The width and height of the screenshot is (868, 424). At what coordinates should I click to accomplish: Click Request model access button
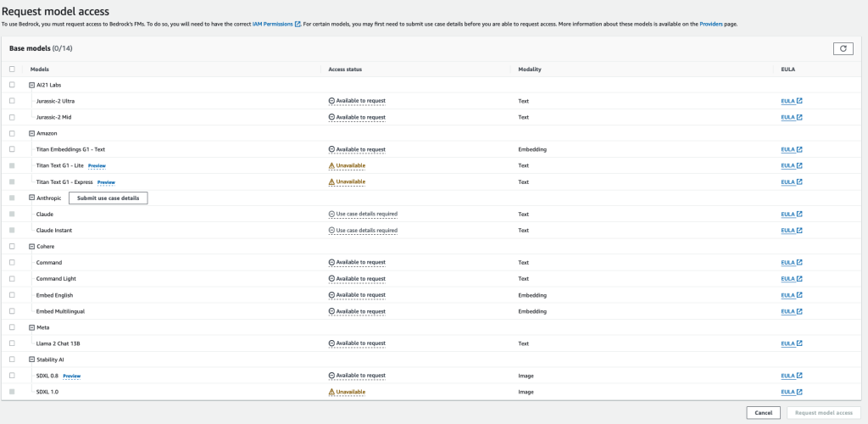click(824, 413)
